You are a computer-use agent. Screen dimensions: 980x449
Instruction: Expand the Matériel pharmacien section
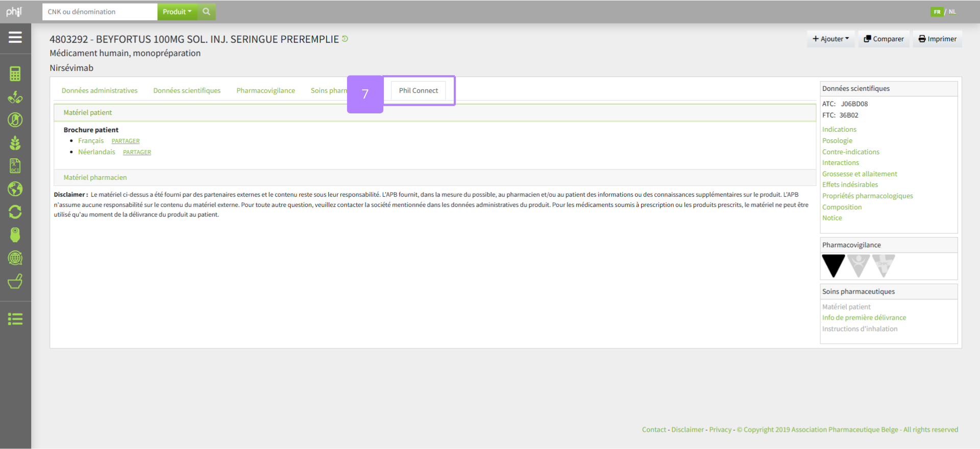(x=435, y=177)
